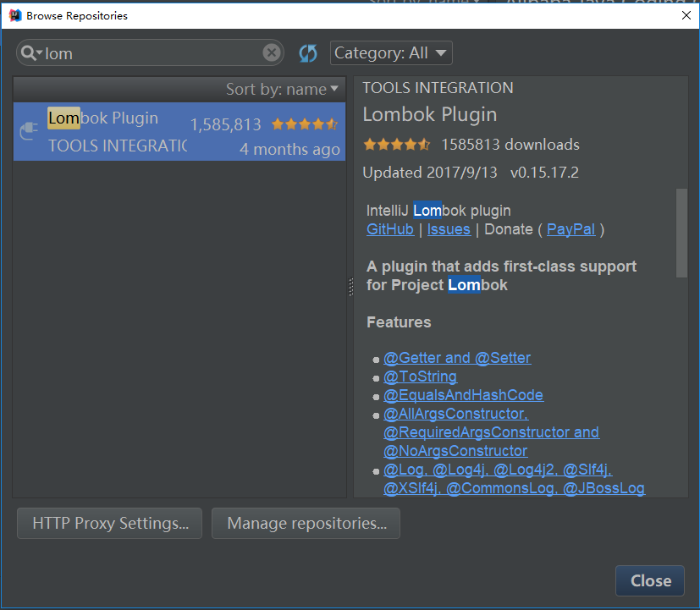This screenshot has height=610, width=700.
Task: Click the Close button
Action: [650, 580]
